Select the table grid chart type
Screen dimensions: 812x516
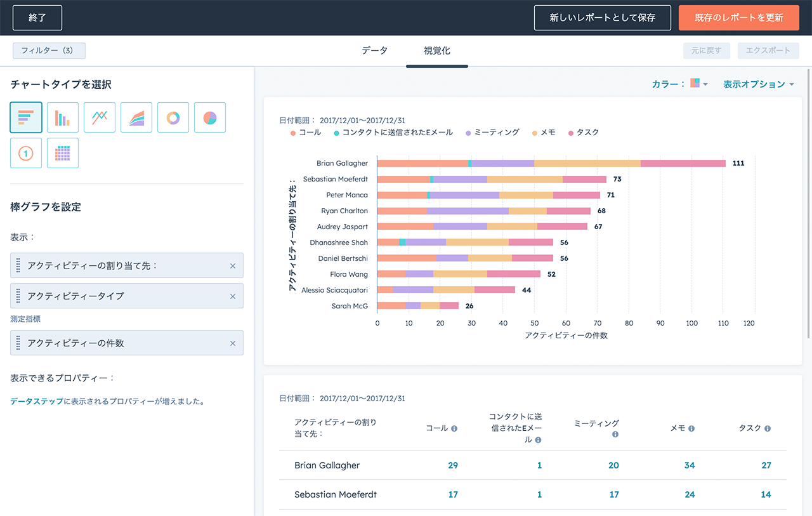(63, 153)
